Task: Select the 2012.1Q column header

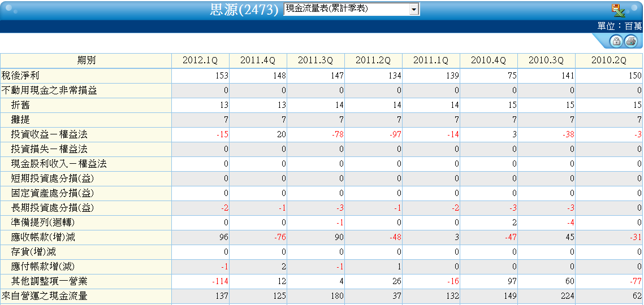Action: point(200,61)
